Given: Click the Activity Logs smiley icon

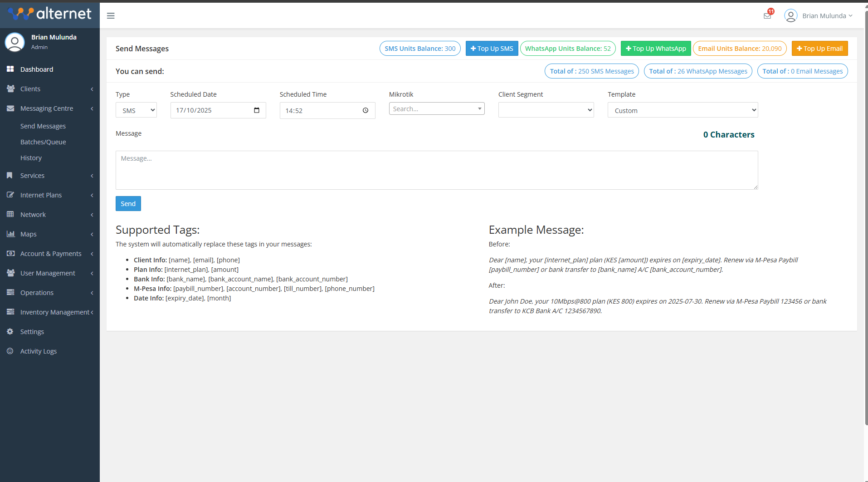Looking at the screenshot, I should tap(10, 351).
